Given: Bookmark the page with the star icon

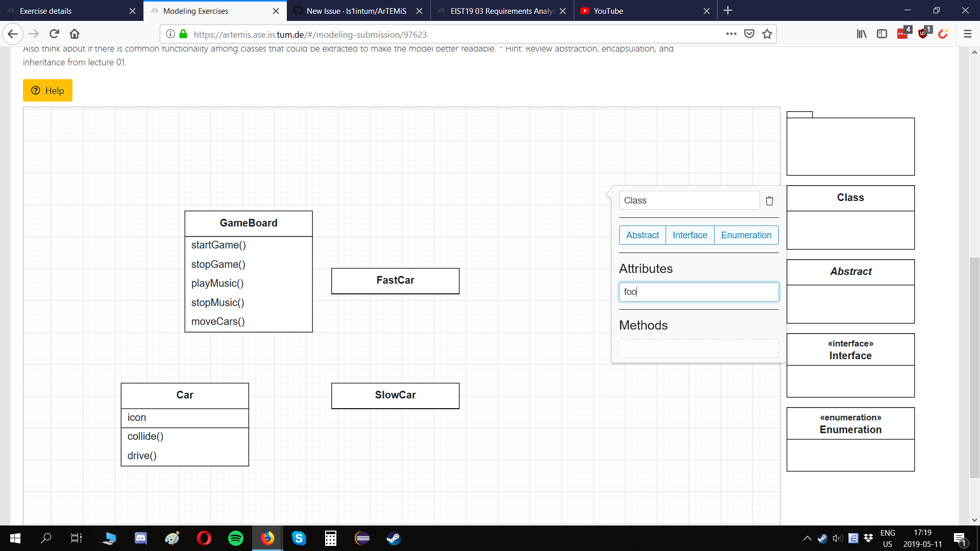Looking at the screenshot, I should [767, 34].
